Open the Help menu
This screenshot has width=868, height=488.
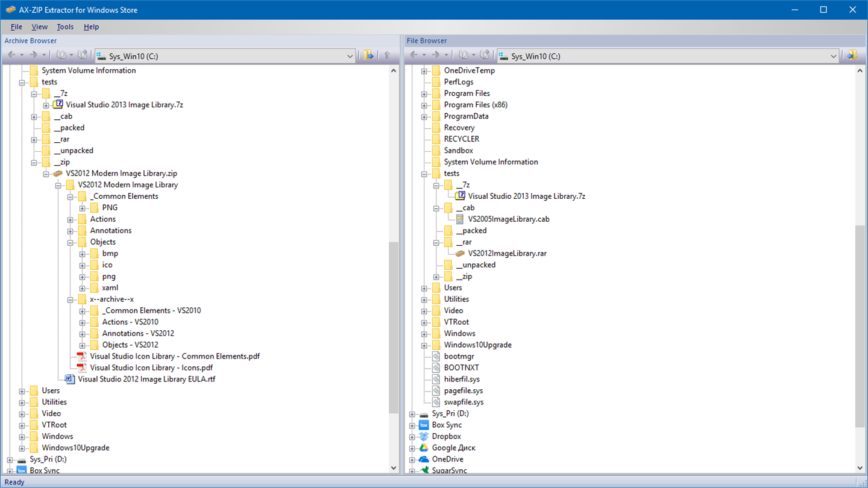tap(91, 27)
